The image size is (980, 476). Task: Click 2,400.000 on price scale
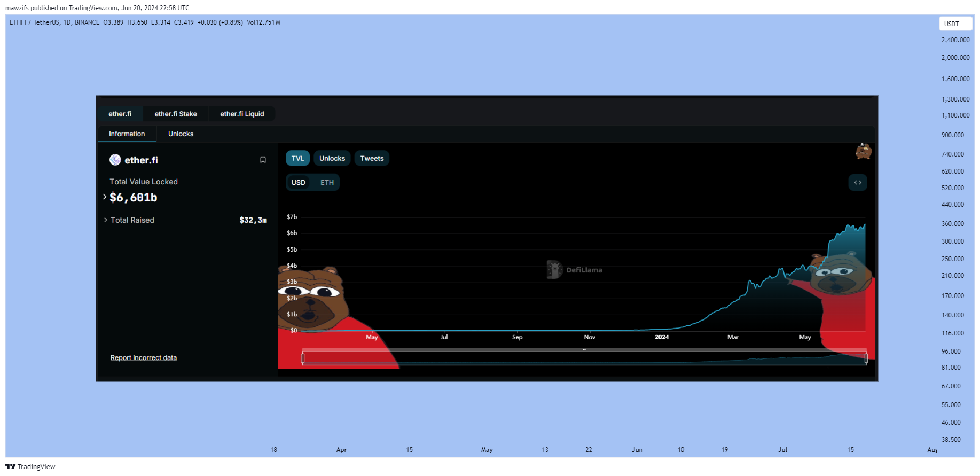click(x=955, y=40)
